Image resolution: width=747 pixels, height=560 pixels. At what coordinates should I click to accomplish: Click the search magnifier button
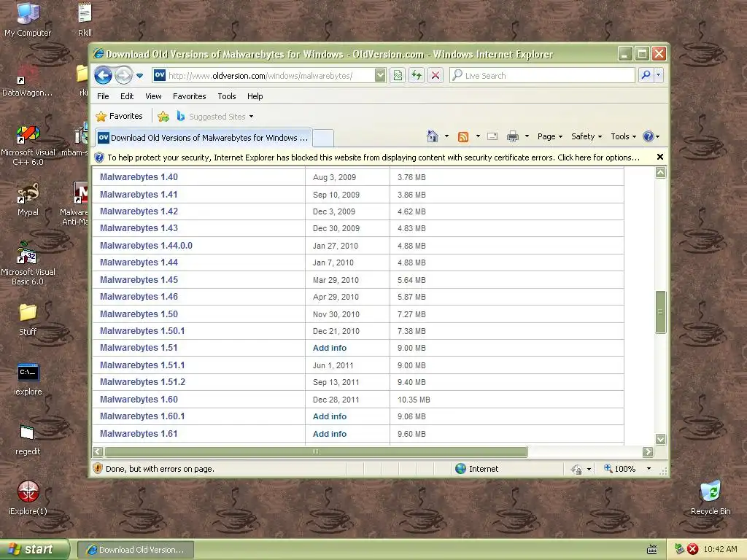(646, 75)
